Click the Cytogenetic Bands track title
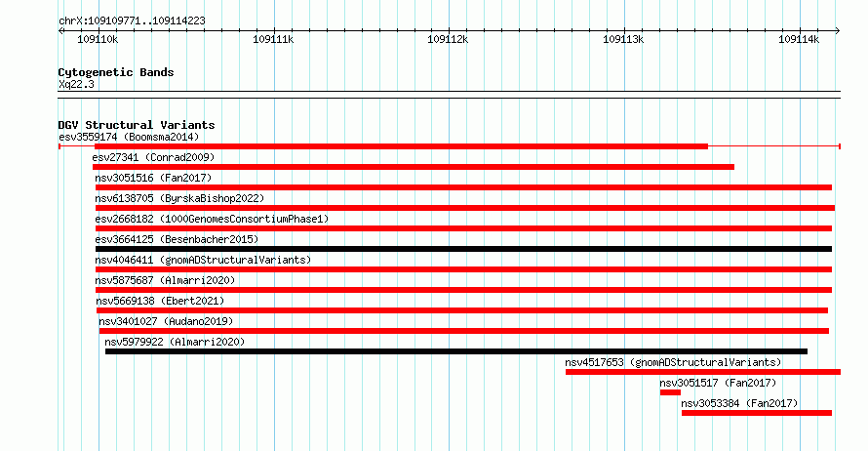The image size is (868, 451). [116, 72]
